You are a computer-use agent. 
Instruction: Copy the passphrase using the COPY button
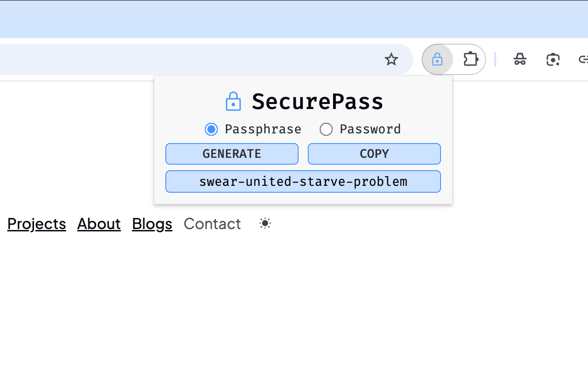click(x=374, y=154)
